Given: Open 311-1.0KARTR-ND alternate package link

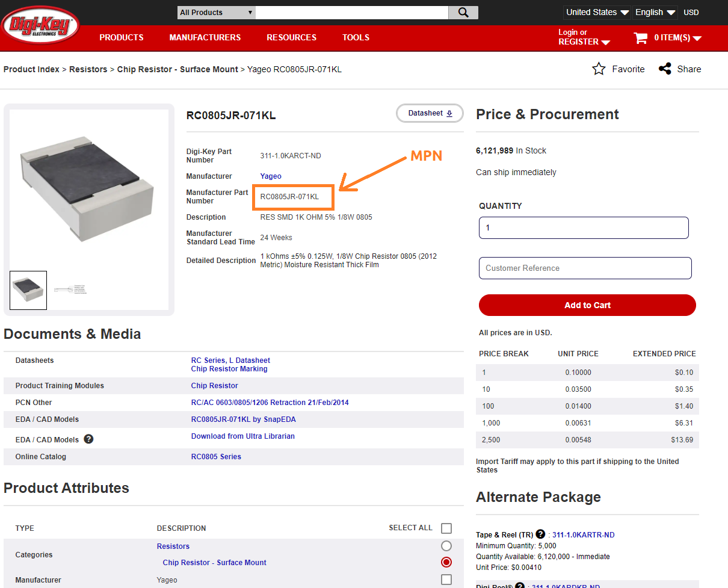Looking at the screenshot, I should (584, 534).
